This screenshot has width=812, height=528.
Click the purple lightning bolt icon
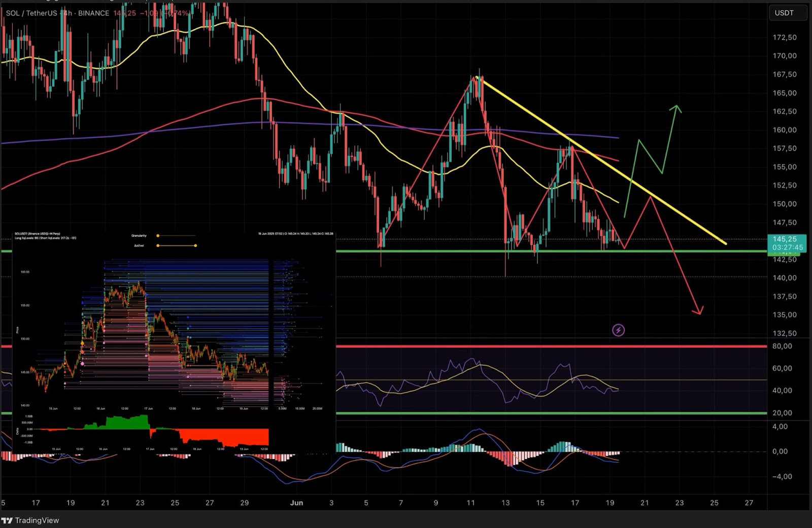point(618,330)
